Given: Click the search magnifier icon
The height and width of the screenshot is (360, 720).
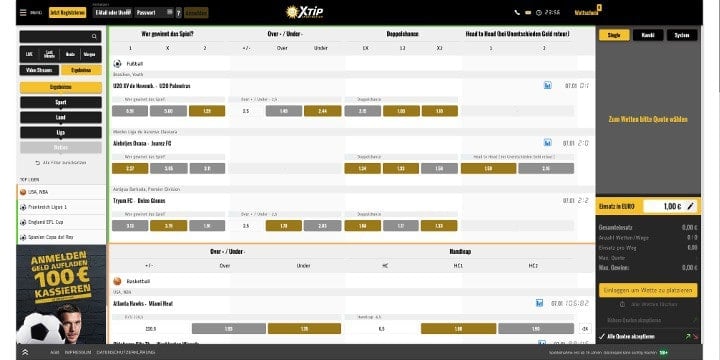Looking at the screenshot, I should tap(94, 37).
